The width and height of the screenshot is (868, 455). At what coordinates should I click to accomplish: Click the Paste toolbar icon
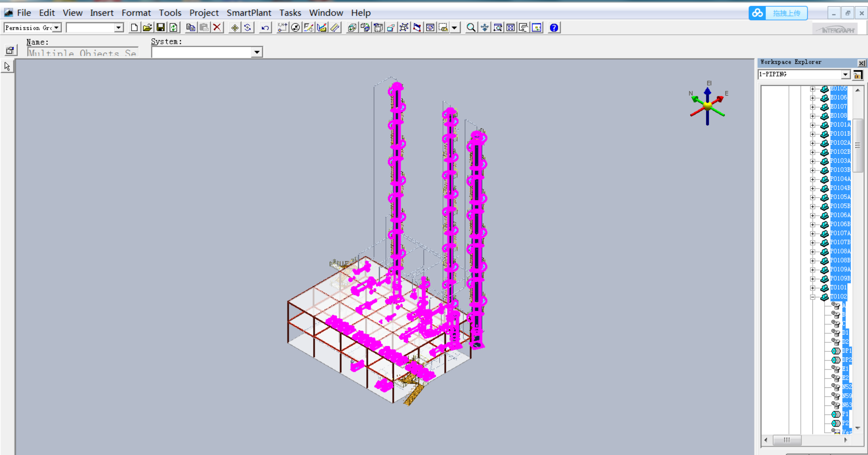pos(204,28)
